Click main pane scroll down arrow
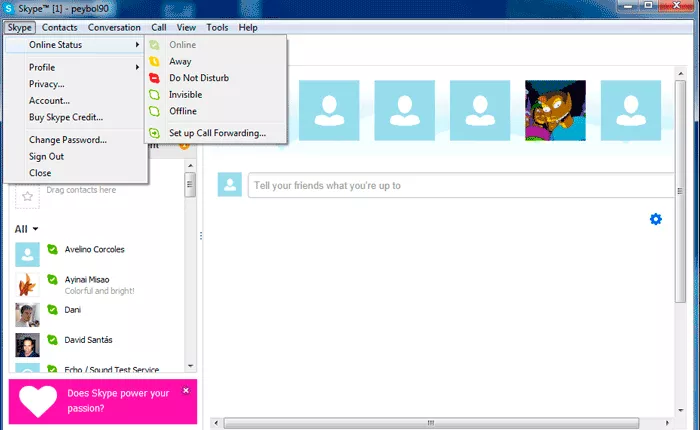700x430 pixels. tap(680, 410)
